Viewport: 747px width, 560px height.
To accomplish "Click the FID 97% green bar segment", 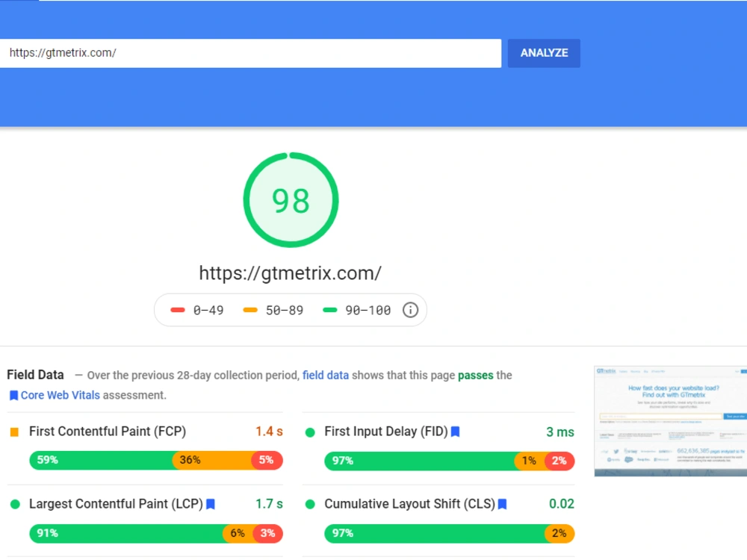I will pyautogui.click(x=420, y=461).
